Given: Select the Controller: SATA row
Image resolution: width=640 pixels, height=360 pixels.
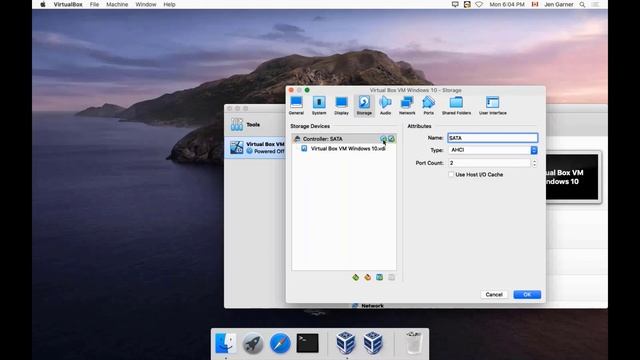Looking at the screenshot, I should tap(344, 139).
